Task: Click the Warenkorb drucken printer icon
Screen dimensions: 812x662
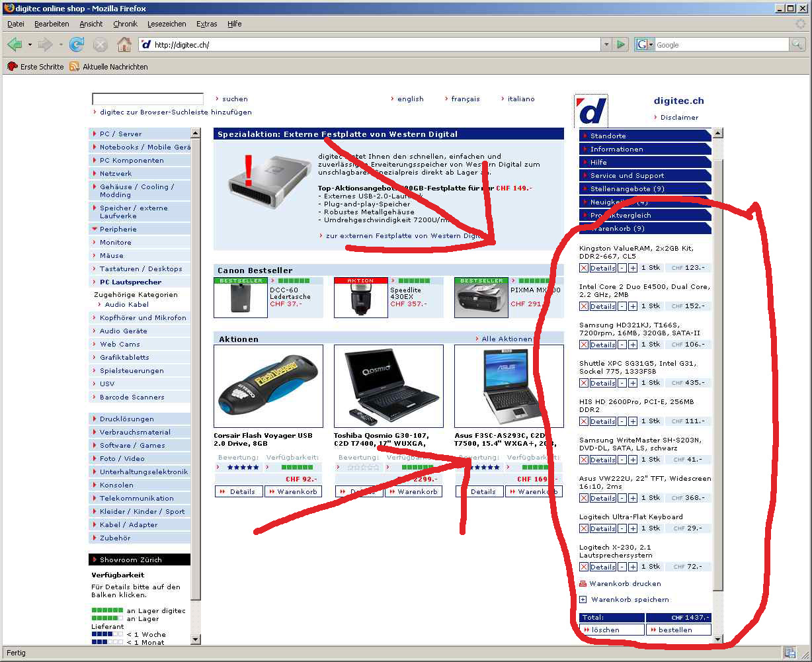Action: click(583, 584)
